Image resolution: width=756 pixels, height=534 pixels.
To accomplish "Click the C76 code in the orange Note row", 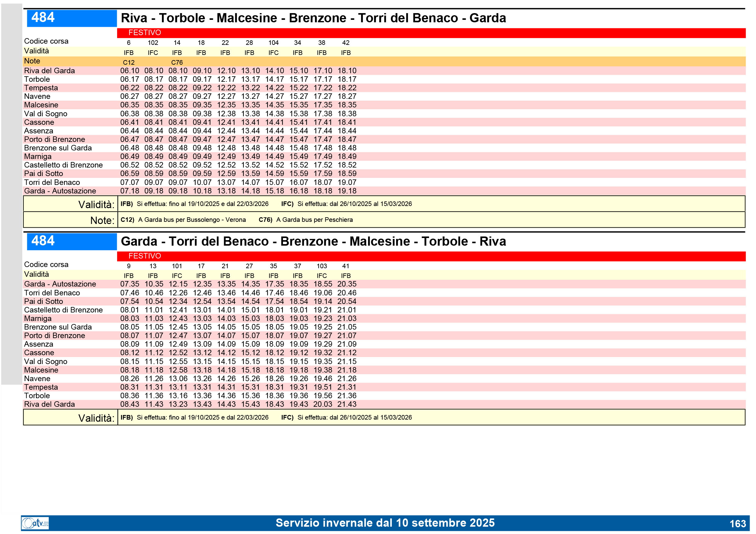I will pos(177,62).
